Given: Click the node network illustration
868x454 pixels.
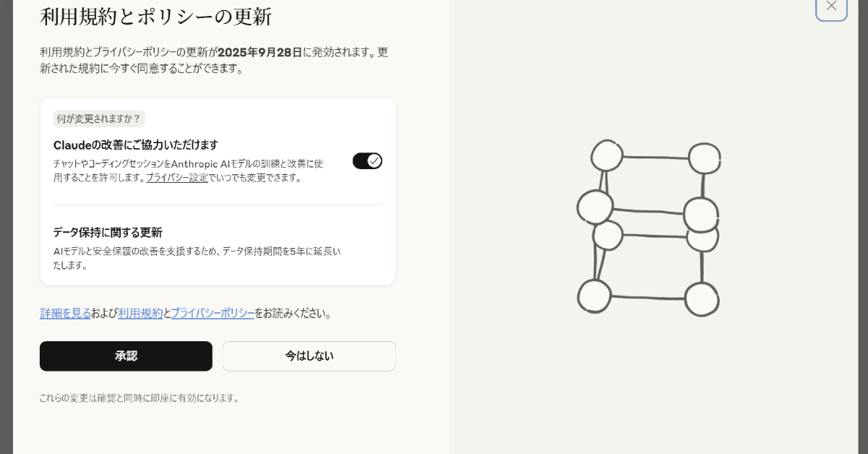Looking at the screenshot, I should [x=649, y=228].
